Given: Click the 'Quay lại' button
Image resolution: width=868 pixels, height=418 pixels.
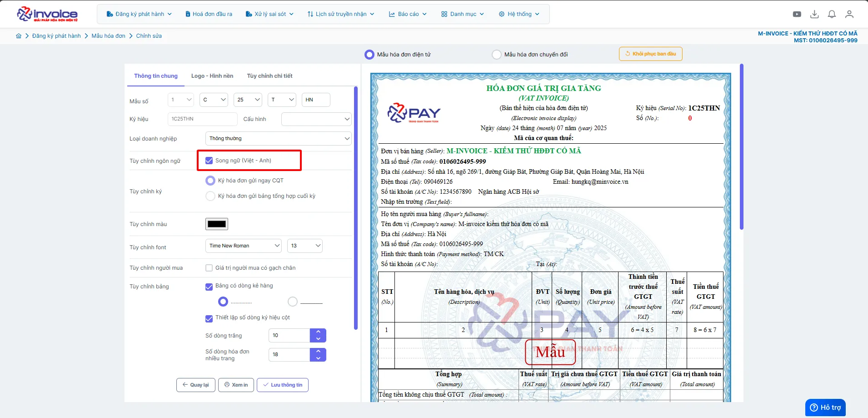Looking at the screenshot, I should tap(196, 385).
